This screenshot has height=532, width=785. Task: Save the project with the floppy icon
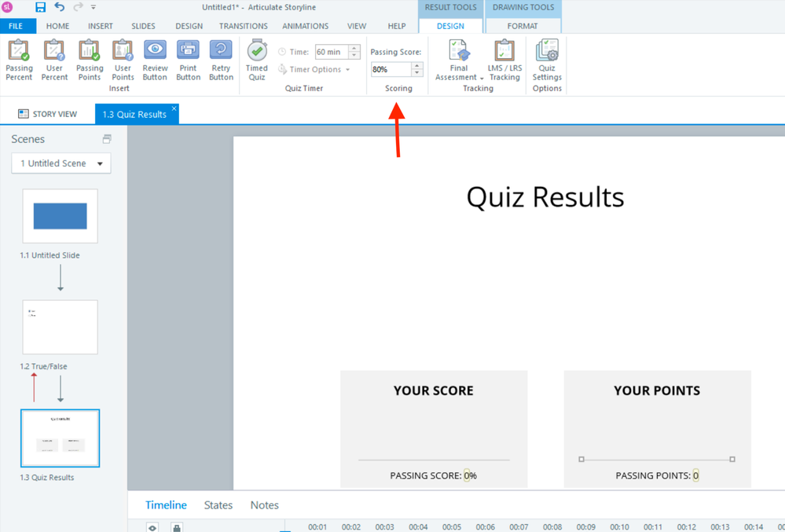[41, 7]
